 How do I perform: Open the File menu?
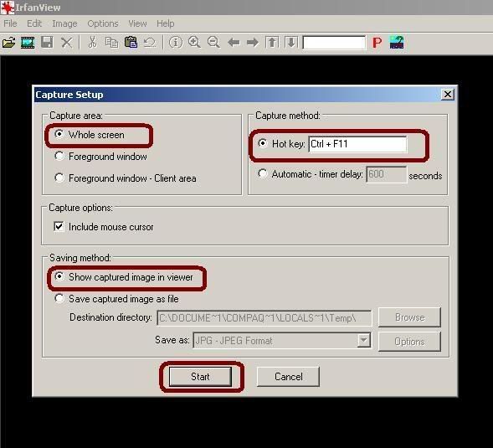click(x=10, y=23)
